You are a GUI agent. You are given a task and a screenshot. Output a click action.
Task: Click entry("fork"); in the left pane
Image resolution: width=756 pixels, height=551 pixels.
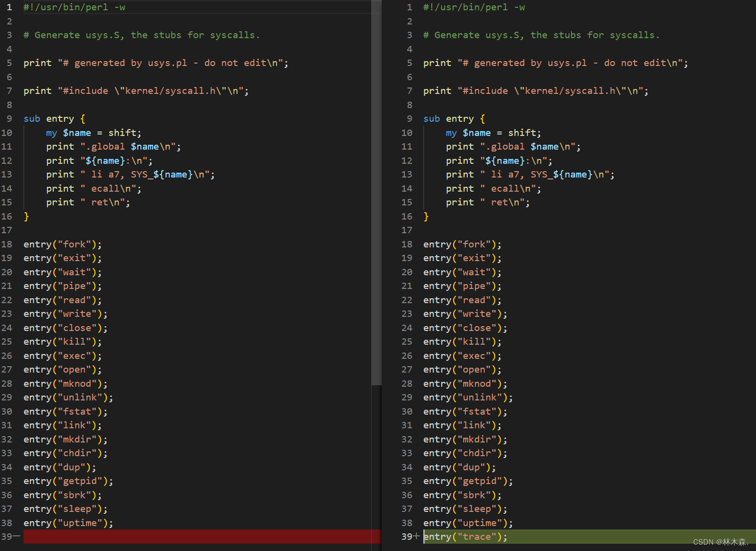[x=63, y=244]
